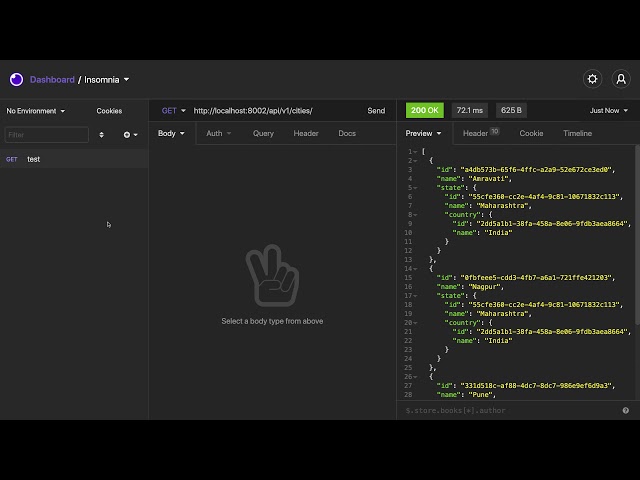Open the GET method dropdown

click(173, 111)
